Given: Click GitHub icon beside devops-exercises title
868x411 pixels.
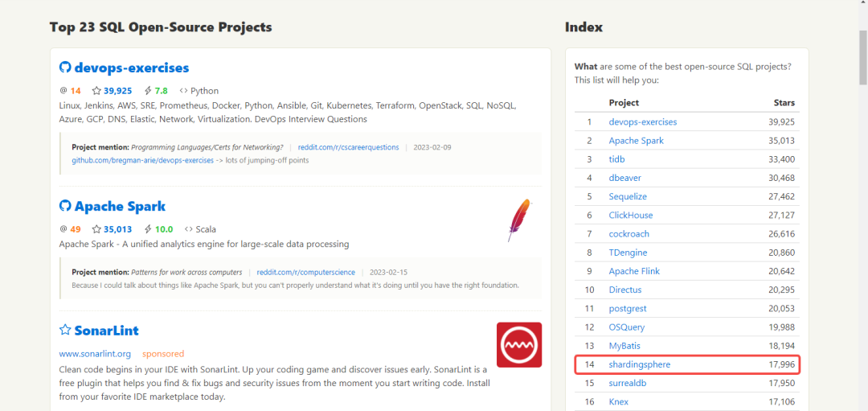Looking at the screenshot, I should click(x=65, y=68).
